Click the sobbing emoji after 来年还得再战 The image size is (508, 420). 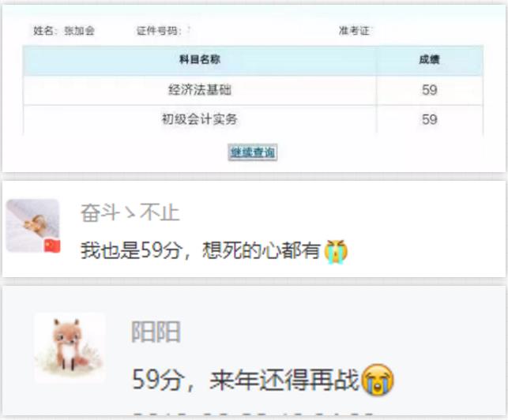(x=377, y=380)
